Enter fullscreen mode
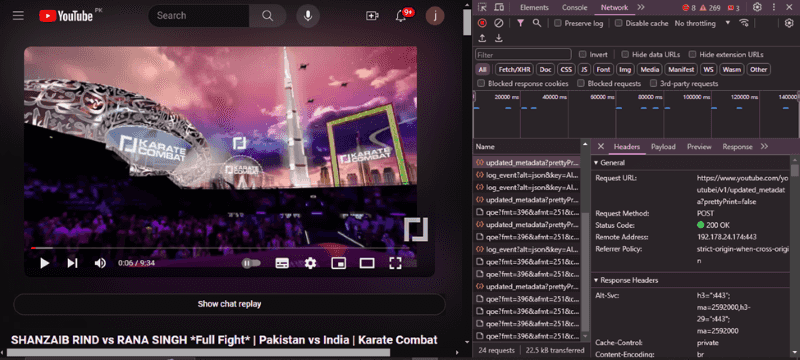Viewport: 800px width, 360px height. 395,263
